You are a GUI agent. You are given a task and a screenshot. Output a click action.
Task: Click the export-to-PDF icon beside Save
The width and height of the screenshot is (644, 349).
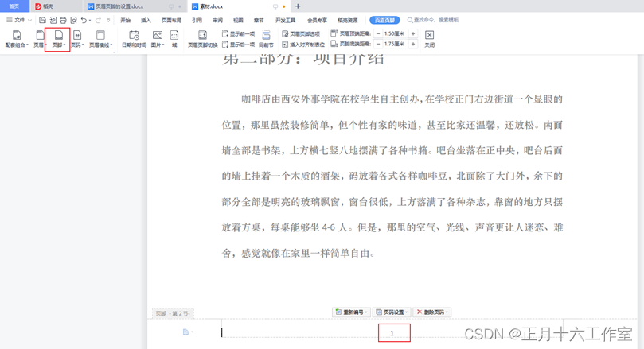(x=53, y=20)
